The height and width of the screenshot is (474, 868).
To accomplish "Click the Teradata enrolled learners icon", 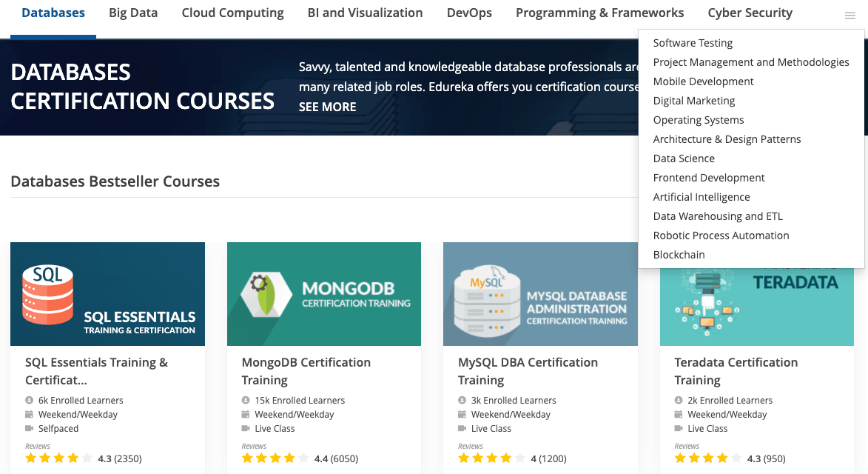I will tap(679, 400).
